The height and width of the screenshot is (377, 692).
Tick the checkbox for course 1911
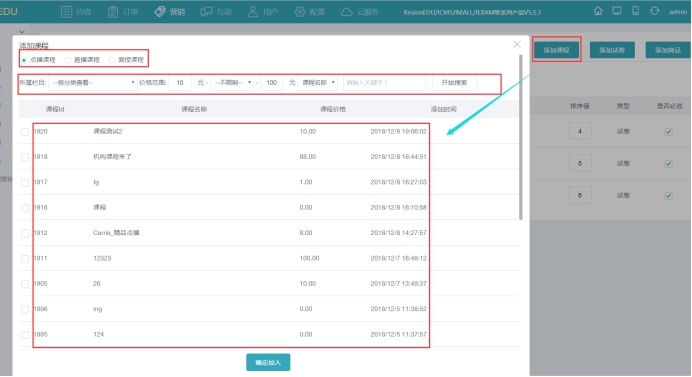point(25,259)
